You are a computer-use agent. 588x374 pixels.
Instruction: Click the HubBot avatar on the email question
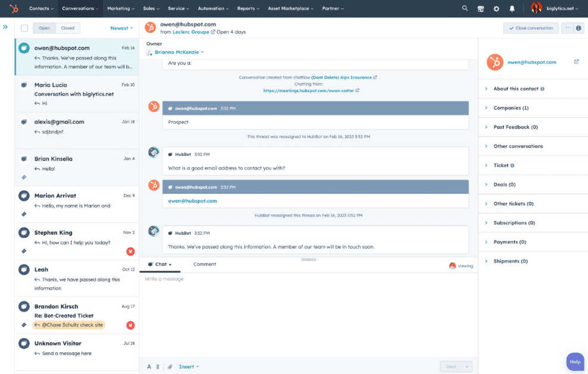(154, 152)
